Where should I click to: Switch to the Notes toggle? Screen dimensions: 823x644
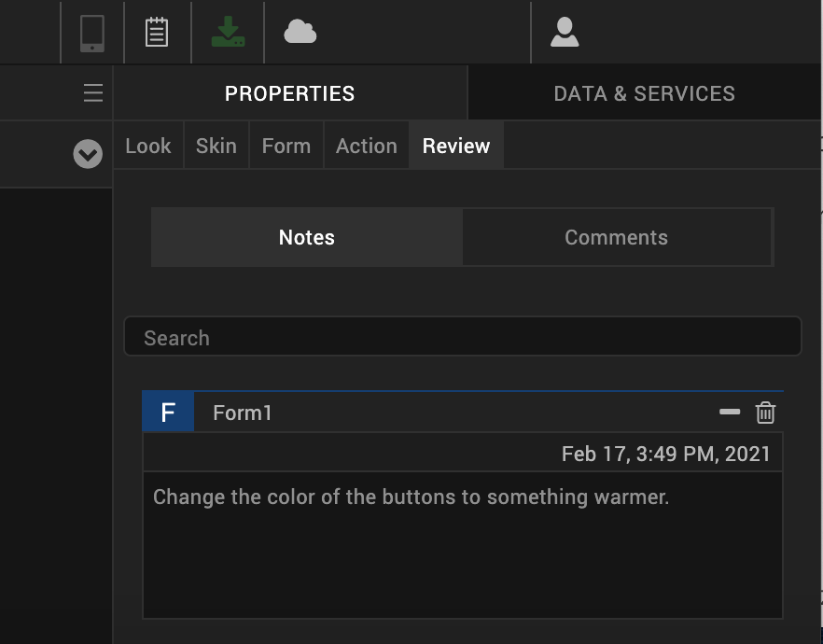[x=306, y=238]
